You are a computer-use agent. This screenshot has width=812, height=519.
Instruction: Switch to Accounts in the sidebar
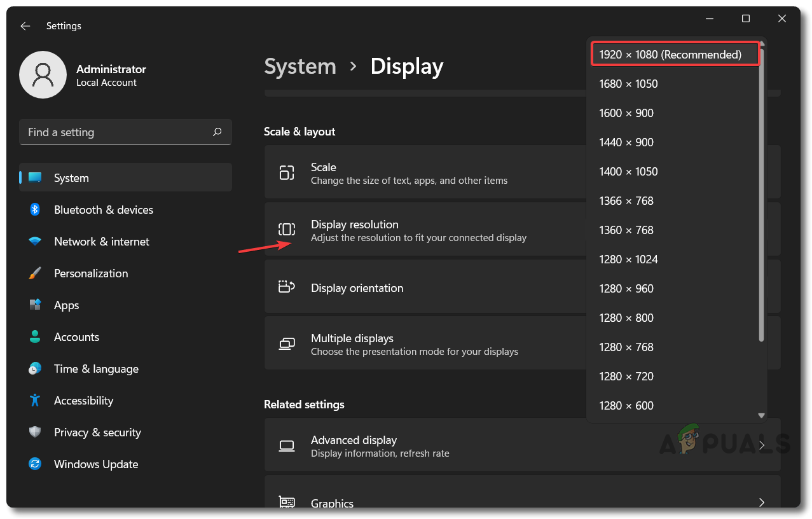coord(76,337)
